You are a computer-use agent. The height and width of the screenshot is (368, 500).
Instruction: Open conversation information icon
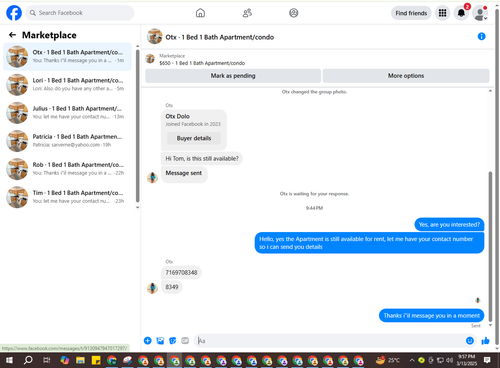[481, 36]
